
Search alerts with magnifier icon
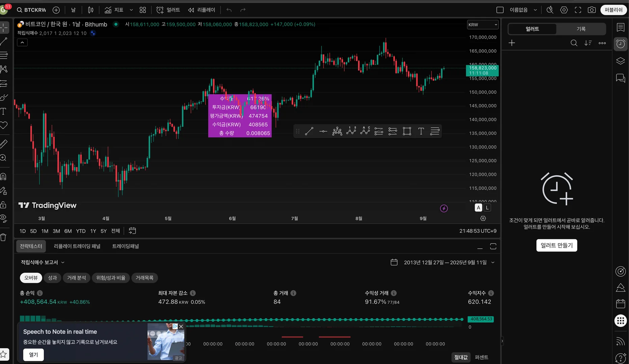[574, 43]
